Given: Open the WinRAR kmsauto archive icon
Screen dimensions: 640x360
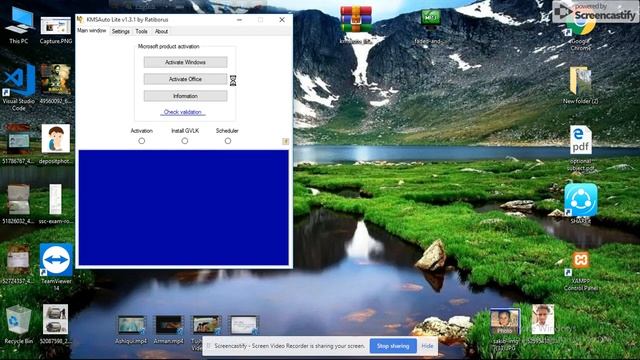Looking at the screenshot, I should click(x=356, y=24).
